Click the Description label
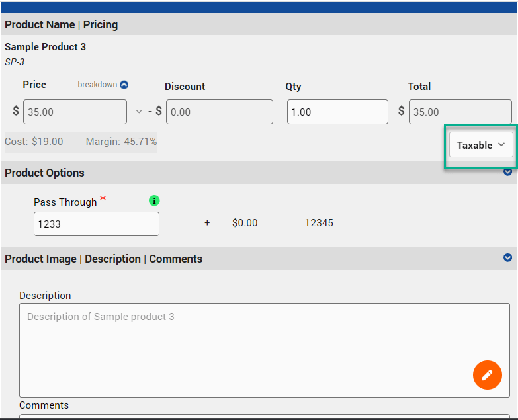 pos(45,295)
